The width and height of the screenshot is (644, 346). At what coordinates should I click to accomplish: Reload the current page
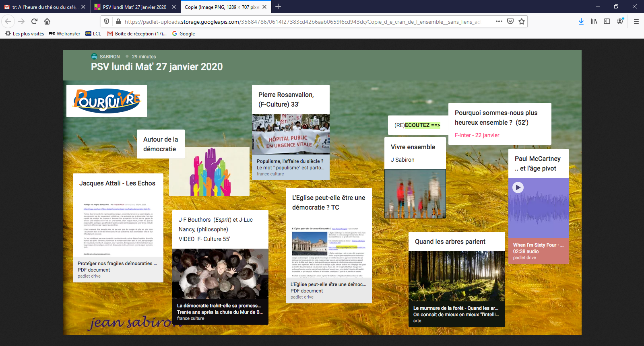tap(34, 21)
